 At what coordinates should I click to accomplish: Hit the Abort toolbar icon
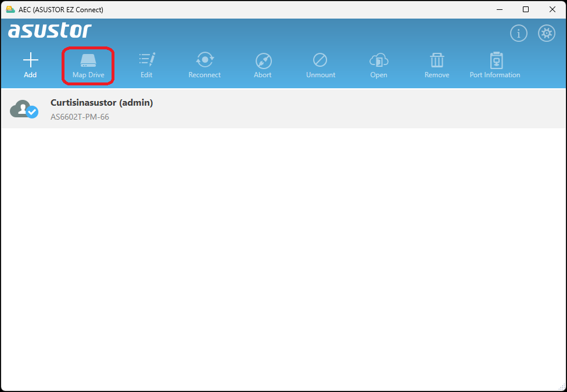263,60
